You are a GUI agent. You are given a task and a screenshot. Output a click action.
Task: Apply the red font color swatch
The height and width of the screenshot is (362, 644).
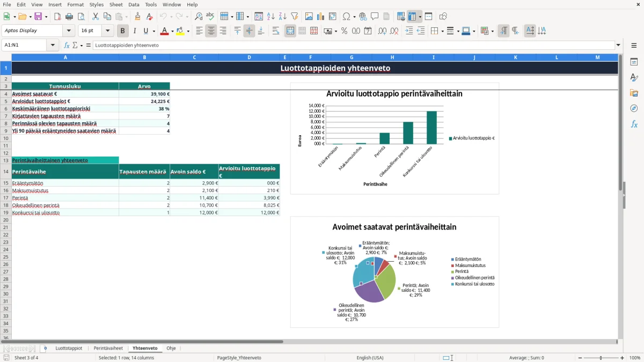[x=164, y=31]
